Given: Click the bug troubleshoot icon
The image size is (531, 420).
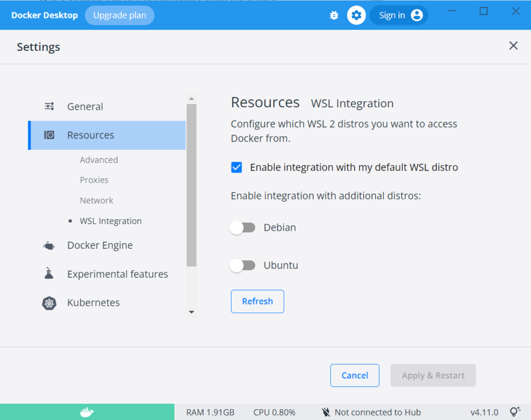Looking at the screenshot, I should pyautogui.click(x=334, y=15).
